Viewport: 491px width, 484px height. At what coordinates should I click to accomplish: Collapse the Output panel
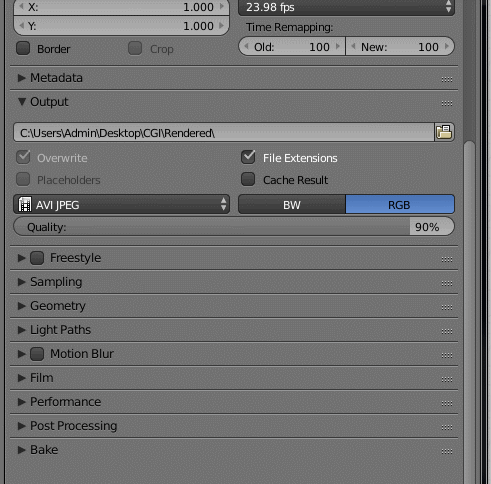click(22, 102)
